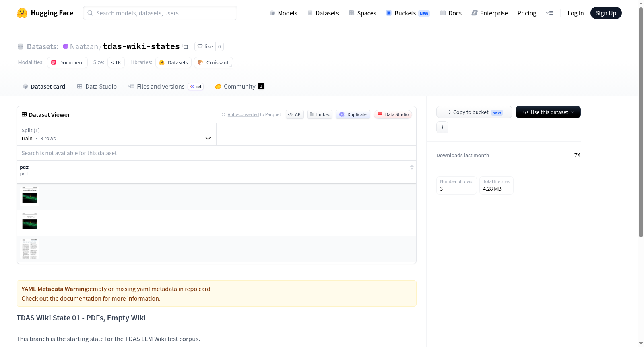Image resolution: width=644 pixels, height=347 pixels.
Task: Open the Files and versions tab
Action: [x=166, y=87]
